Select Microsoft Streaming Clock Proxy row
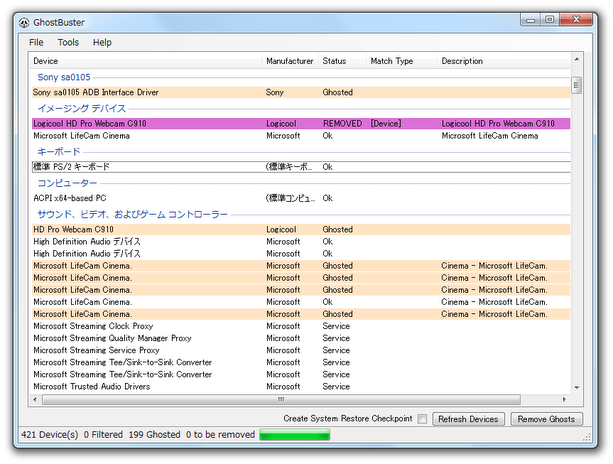613x464 pixels. pyautogui.click(x=301, y=326)
